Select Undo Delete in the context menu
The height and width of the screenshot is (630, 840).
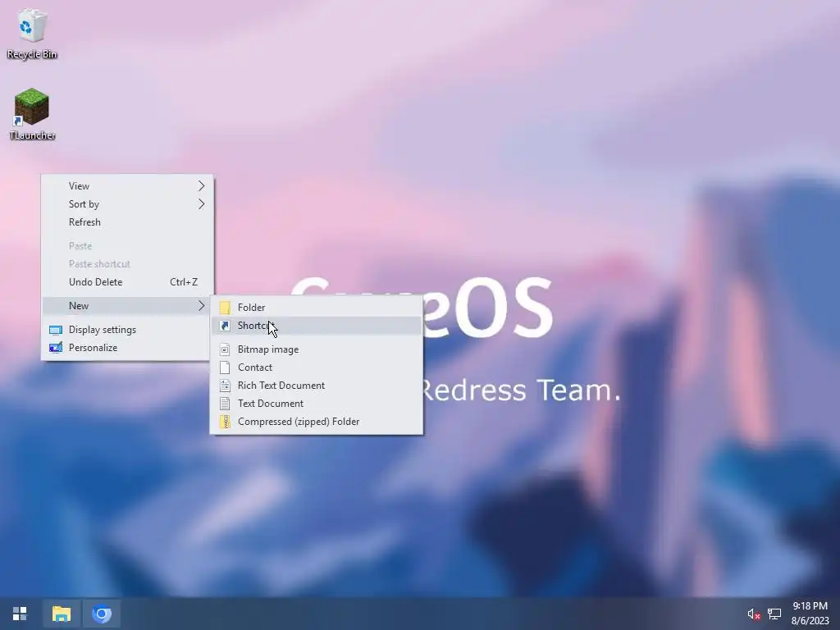pos(127,282)
